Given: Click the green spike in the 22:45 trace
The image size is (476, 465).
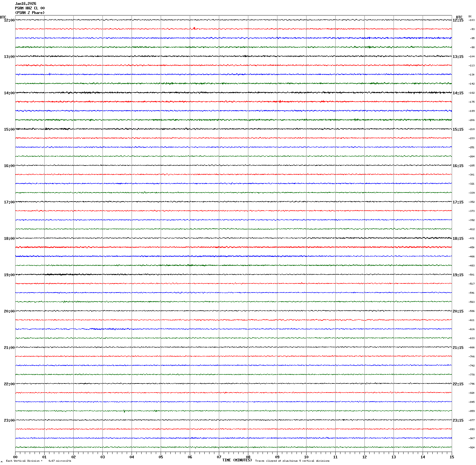Looking at the screenshot, I should [x=124, y=411].
